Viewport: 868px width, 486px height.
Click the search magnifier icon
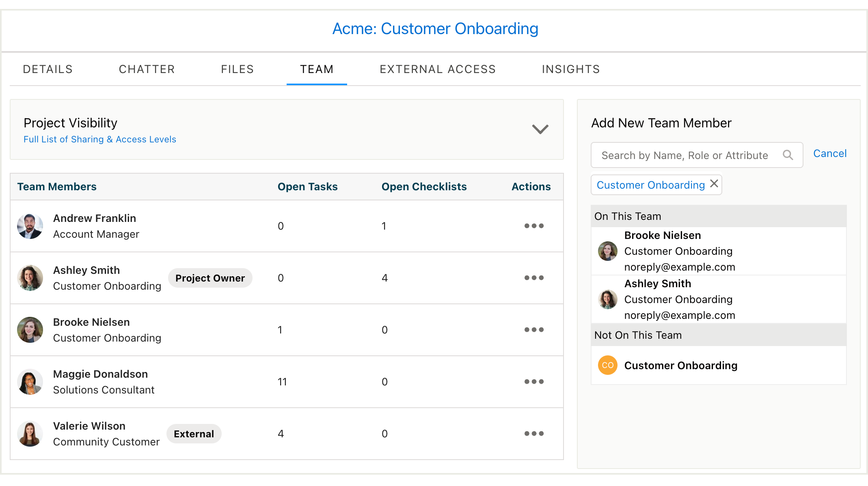click(x=788, y=155)
